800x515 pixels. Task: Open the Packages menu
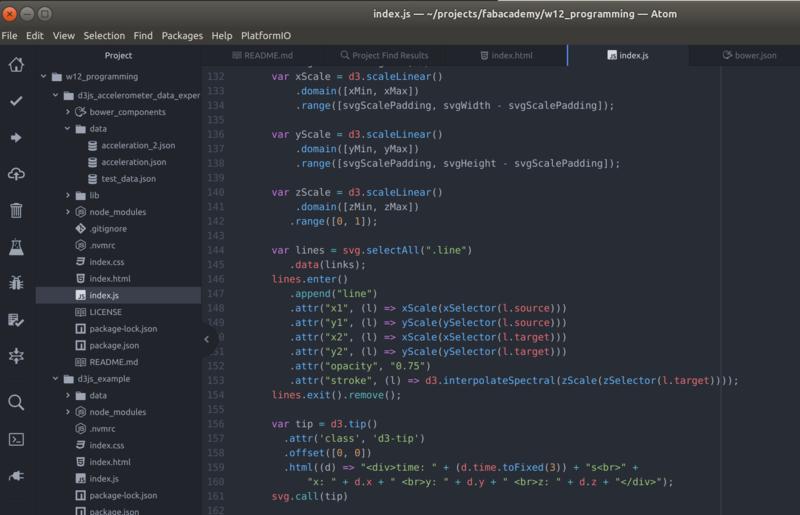click(x=182, y=36)
